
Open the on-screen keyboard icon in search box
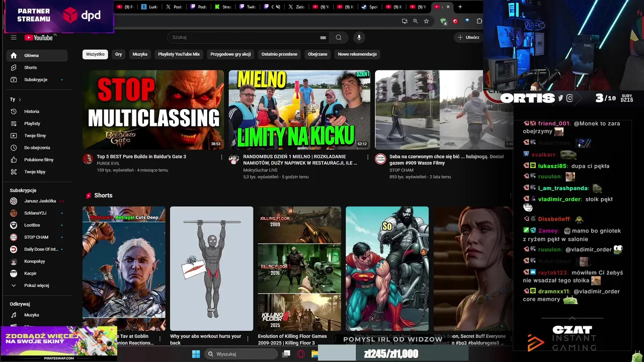[323, 38]
